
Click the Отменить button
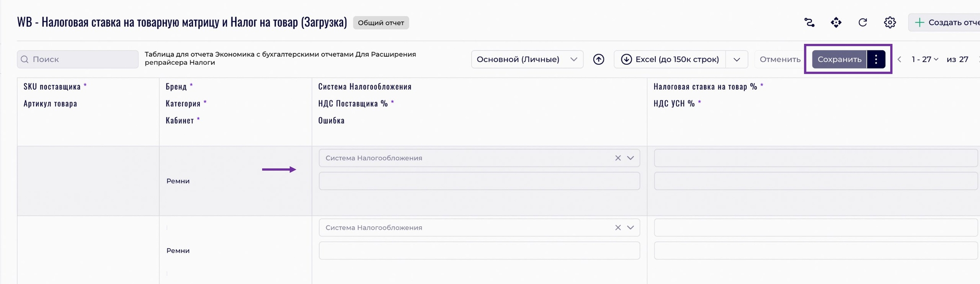click(780, 59)
